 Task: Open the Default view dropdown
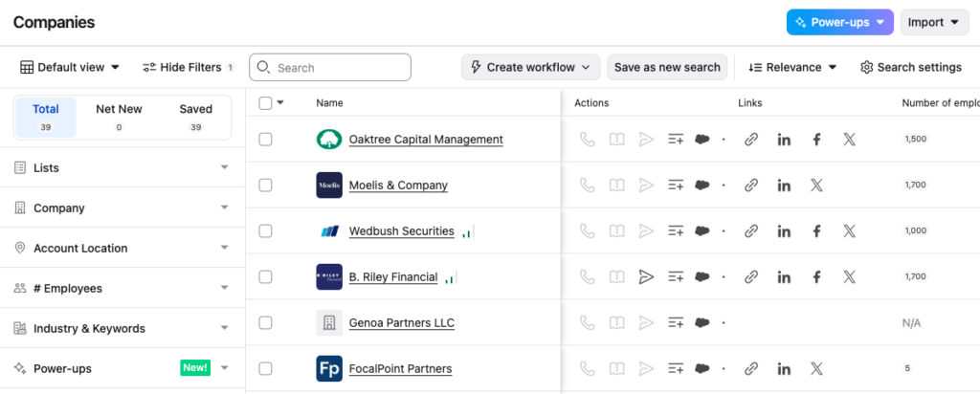point(70,68)
